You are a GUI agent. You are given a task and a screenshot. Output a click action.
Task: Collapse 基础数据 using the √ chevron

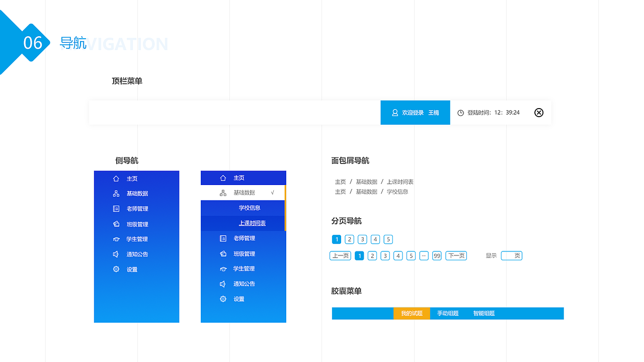coord(273,193)
